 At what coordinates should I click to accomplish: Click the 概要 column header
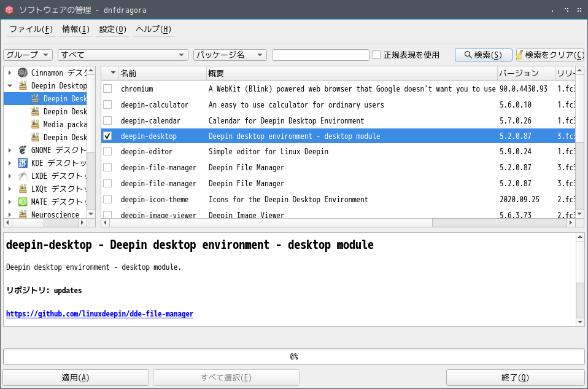pyautogui.click(x=352, y=73)
